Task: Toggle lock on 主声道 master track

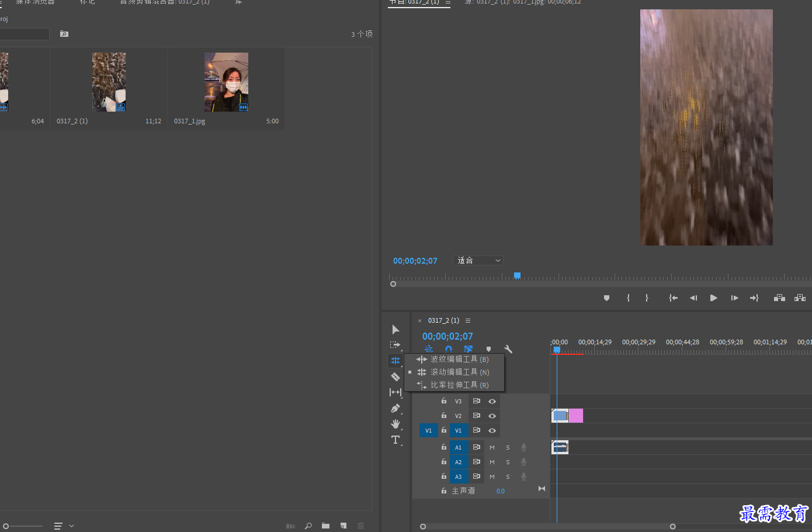Action: 444,491
